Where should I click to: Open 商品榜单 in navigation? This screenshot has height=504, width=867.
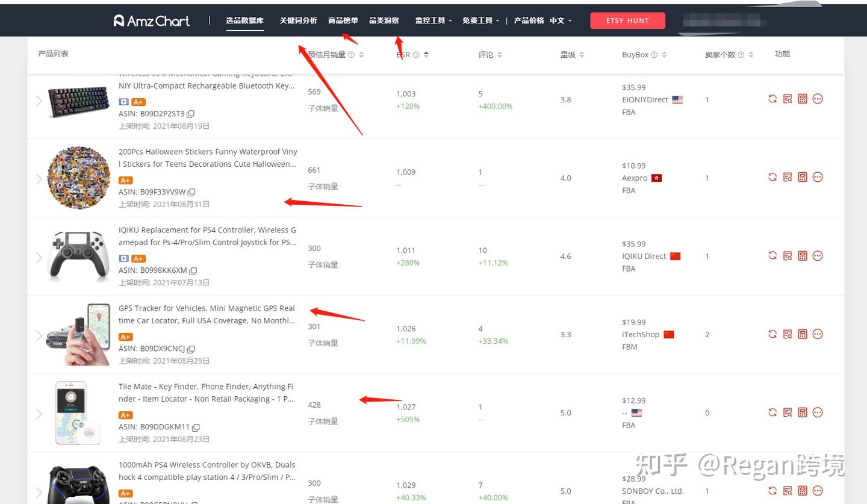343,20
